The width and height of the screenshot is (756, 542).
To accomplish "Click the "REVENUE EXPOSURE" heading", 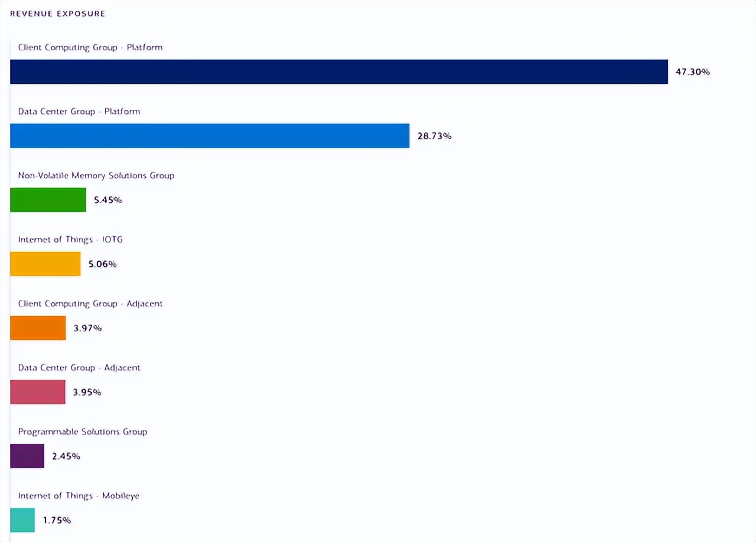I will 58,14.
